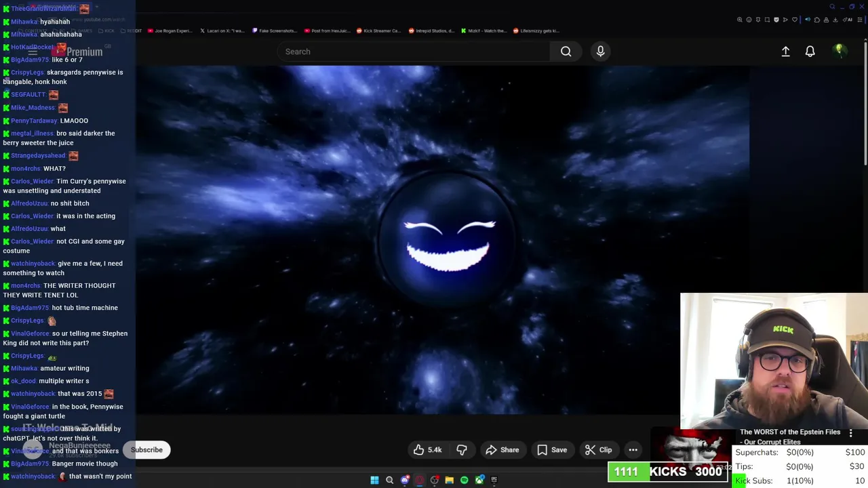Open browser easy setup menu icon
The image size is (868, 488).
[x=859, y=20]
